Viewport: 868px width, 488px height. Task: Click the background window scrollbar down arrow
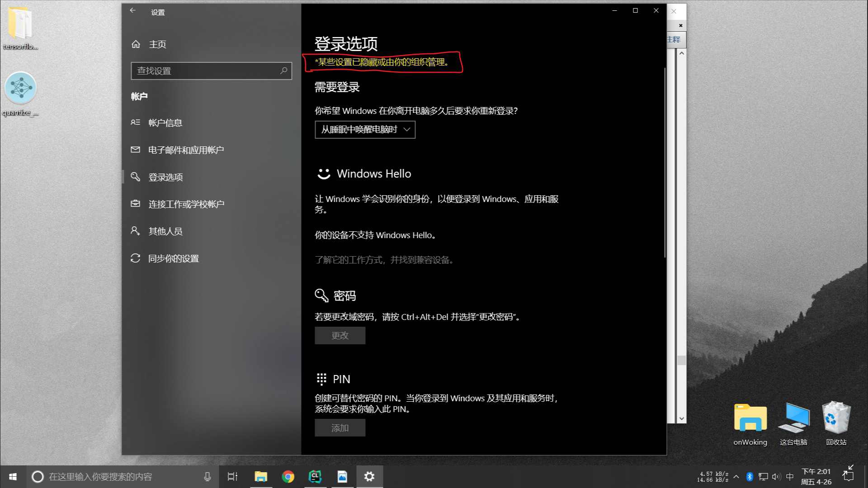[681, 419]
